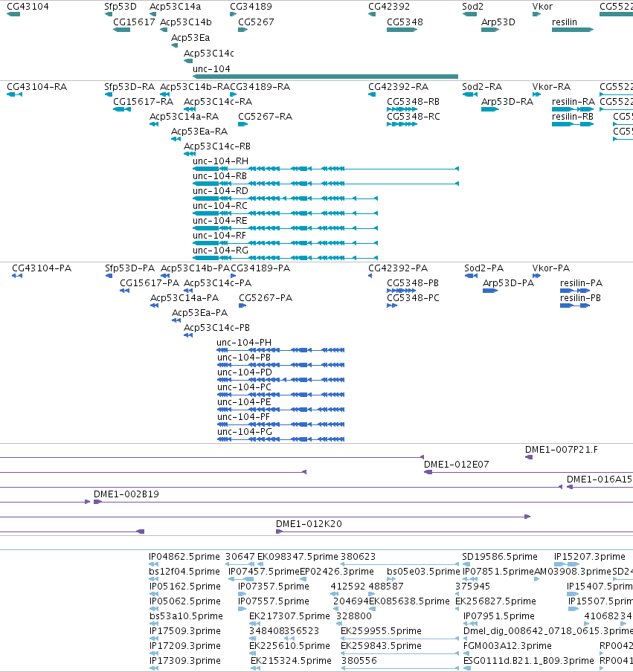The height and width of the screenshot is (672, 633).
Task: Select the EK256827.5prime EST label
Action: click(x=495, y=601)
